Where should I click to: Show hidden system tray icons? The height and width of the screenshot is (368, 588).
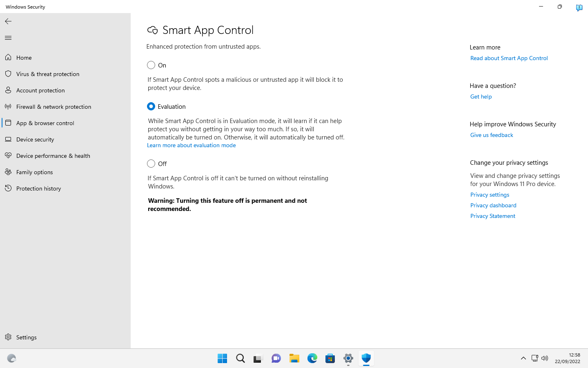[523, 358]
